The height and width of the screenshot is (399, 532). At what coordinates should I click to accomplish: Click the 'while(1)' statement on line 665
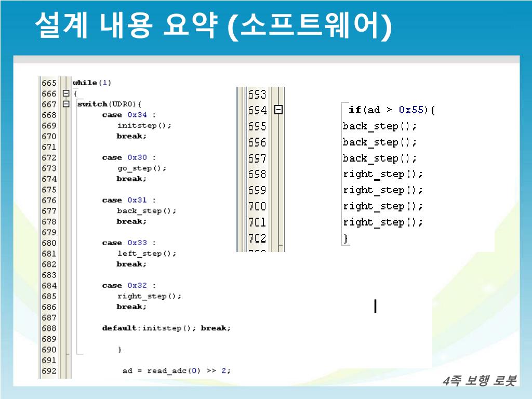[91, 83]
